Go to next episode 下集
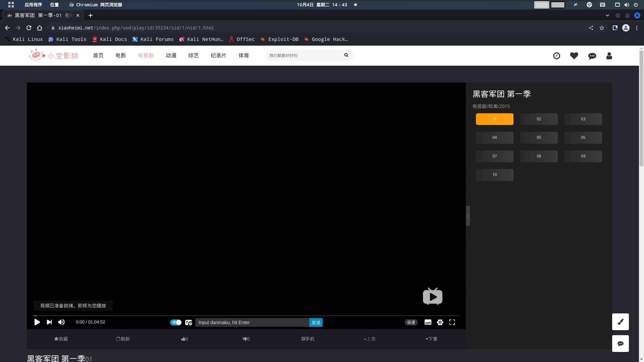Viewport: 644px width, 362px height. tap(431, 339)
